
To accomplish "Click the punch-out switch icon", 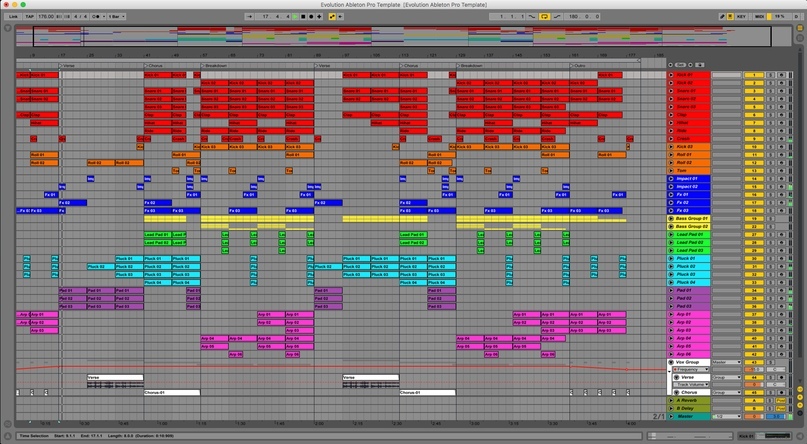I will (x=557, y=16).
